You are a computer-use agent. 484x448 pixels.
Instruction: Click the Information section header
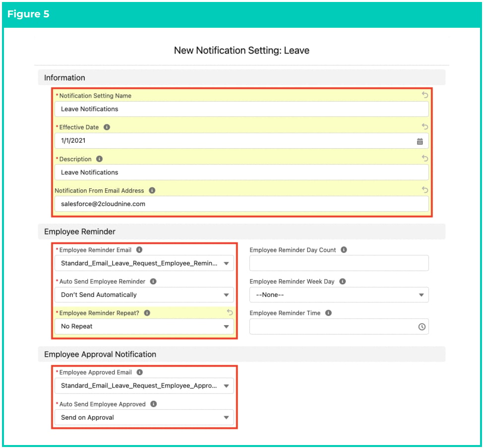point(242,77)
